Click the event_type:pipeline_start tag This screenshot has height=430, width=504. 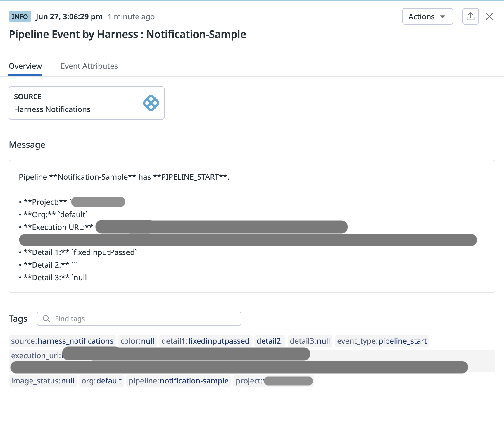382,341
